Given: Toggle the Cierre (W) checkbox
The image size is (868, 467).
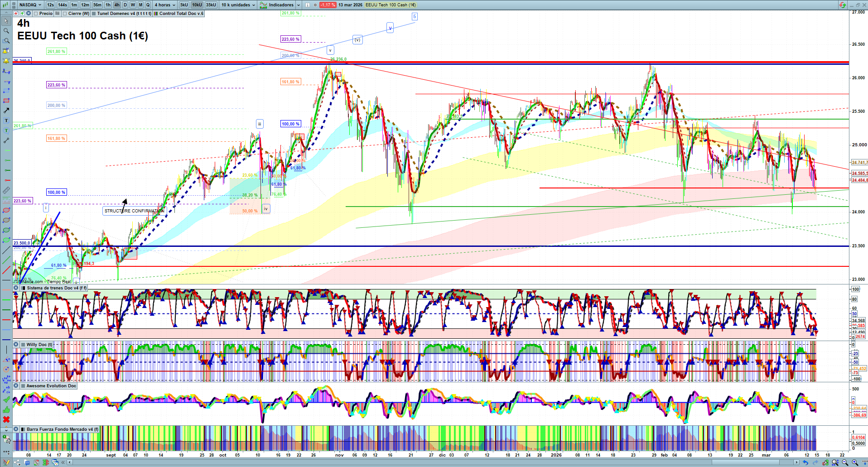Looking at the screenshot, I should tap(65, 14).
